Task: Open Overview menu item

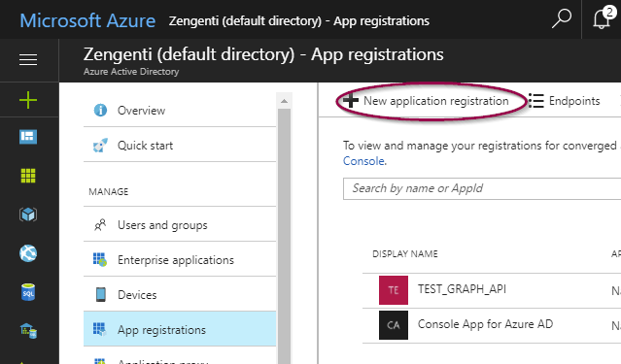Action: point(180,111)
